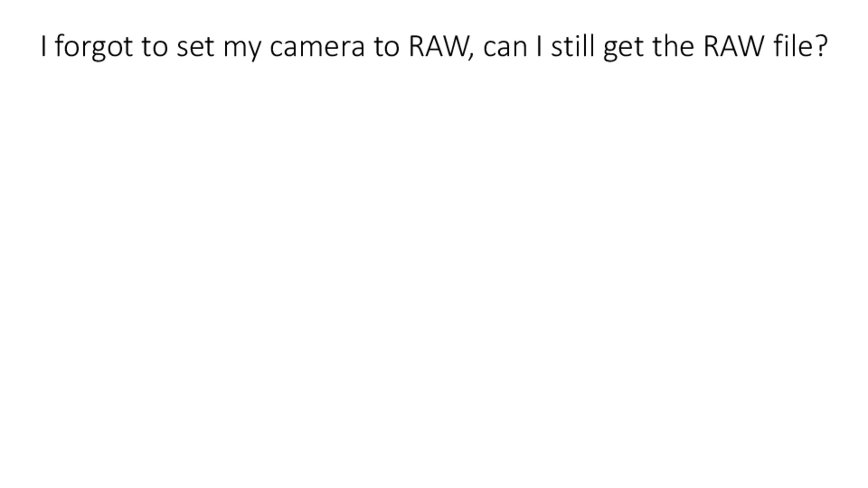868x488 pixels.
Task: Click the empty white slide body area
Action: coord(434,264)
